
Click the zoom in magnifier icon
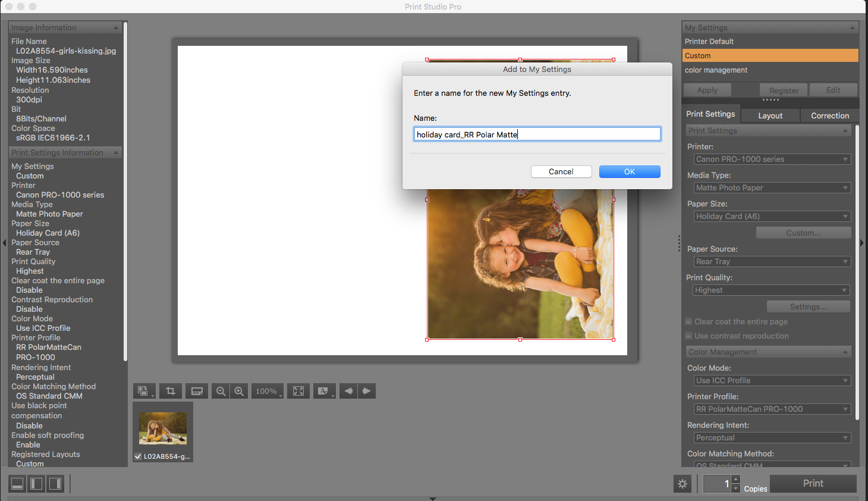(239, 391)
